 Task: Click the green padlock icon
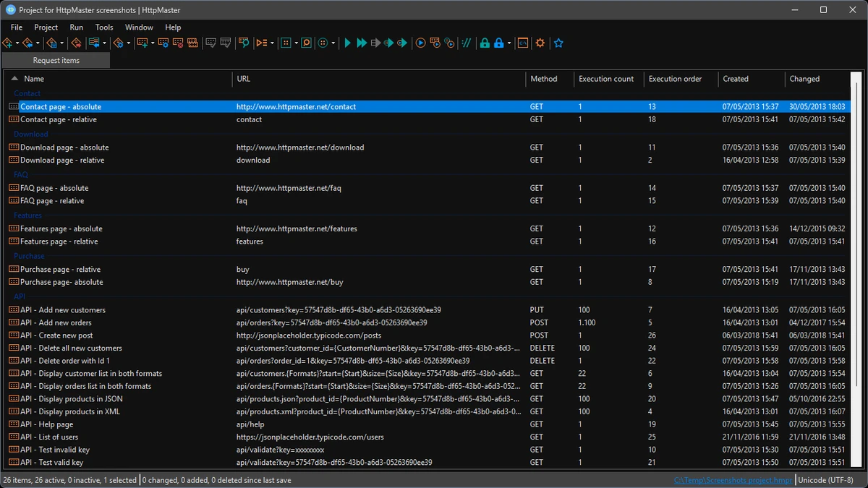coord(485,43)
